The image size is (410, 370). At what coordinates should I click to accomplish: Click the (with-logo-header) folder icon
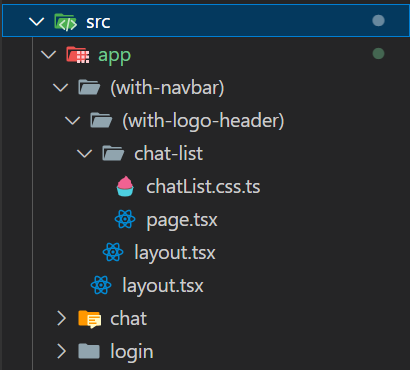click(x=101, y=120)
